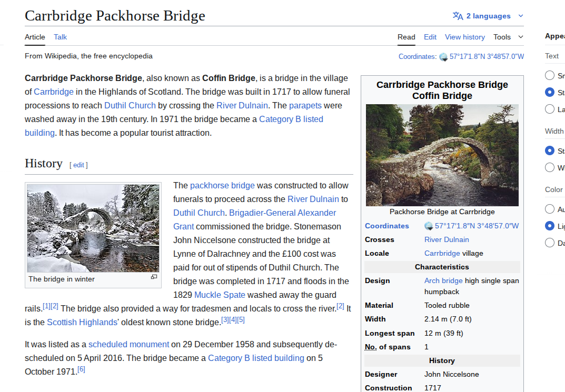Select the Small text size radio button
Screen dimensions: 565x392
(x=550, y=75)
